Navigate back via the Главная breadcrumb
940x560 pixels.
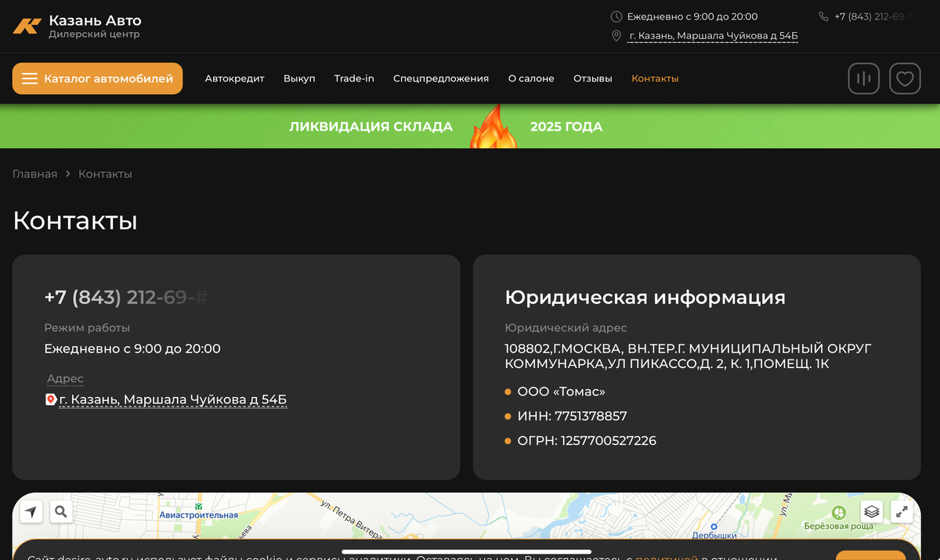point(34,173)
